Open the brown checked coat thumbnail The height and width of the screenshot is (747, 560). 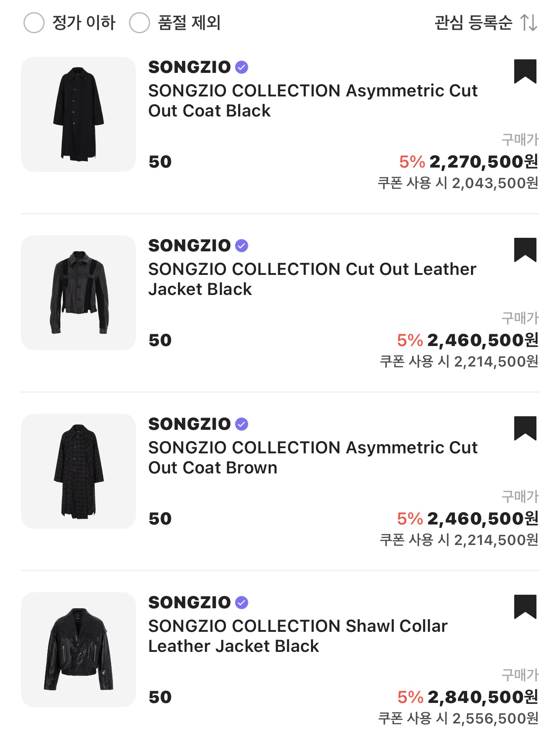[x=79, y=471]
